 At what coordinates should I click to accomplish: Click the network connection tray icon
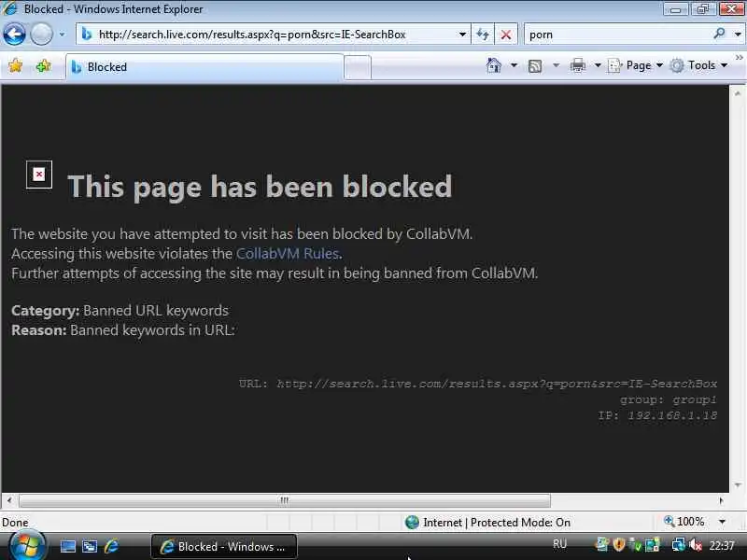pos(679,544)
